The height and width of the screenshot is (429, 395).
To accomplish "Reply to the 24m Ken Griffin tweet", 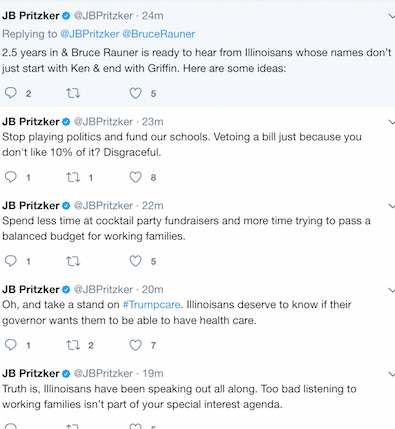I will (x=11, y=93).
